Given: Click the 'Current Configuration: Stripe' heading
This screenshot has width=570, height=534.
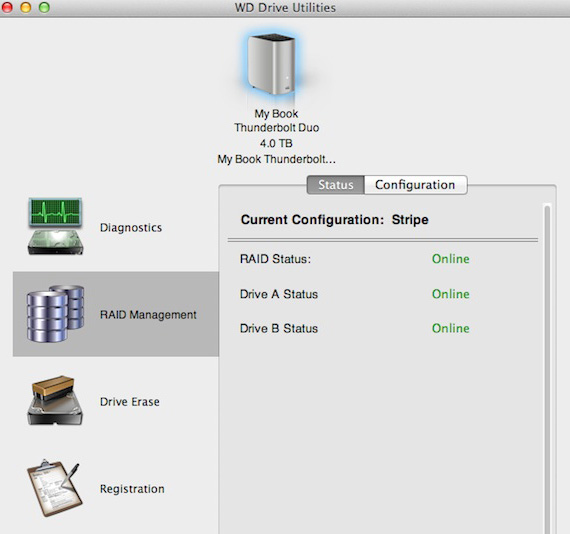Looking at the screenshot, I should point(334,220).
